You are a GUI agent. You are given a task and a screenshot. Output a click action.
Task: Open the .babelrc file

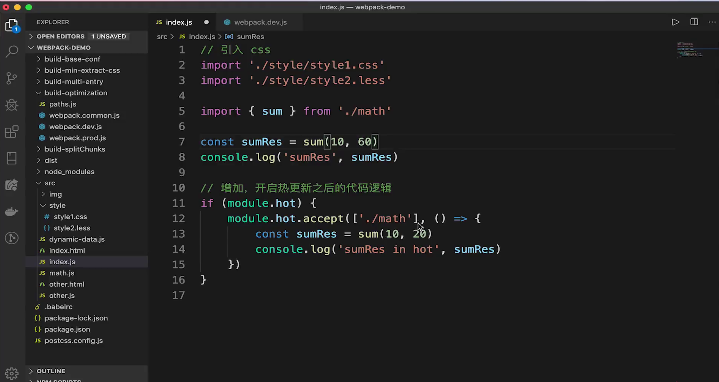click(x=87, y=307)
